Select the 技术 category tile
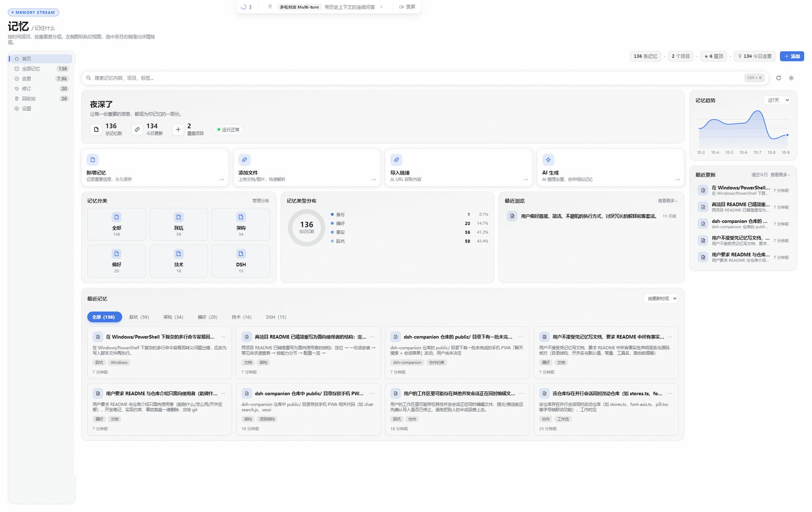The height and width of the screenshot is (512, 812). pyautogui.click(x=179, y=261)
